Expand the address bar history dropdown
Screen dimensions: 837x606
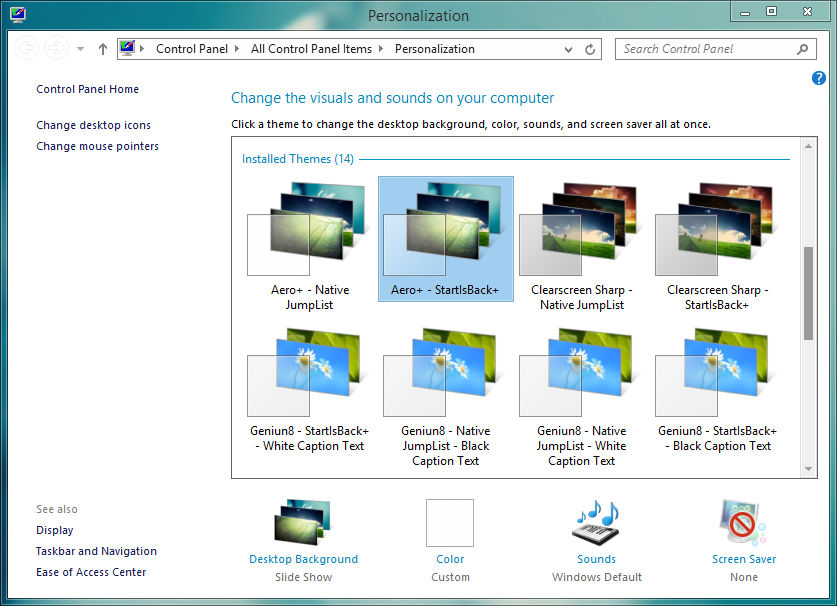tap(568, 49)
